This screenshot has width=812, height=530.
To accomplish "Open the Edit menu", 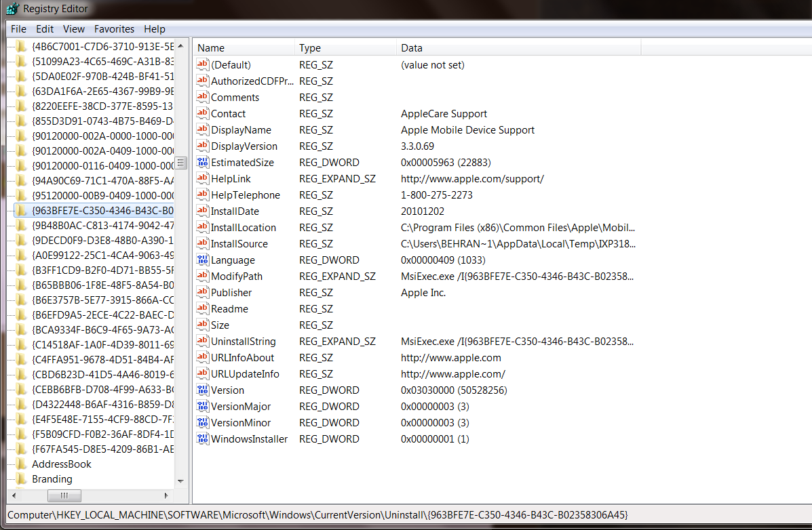I will click(x=45, y=29).
